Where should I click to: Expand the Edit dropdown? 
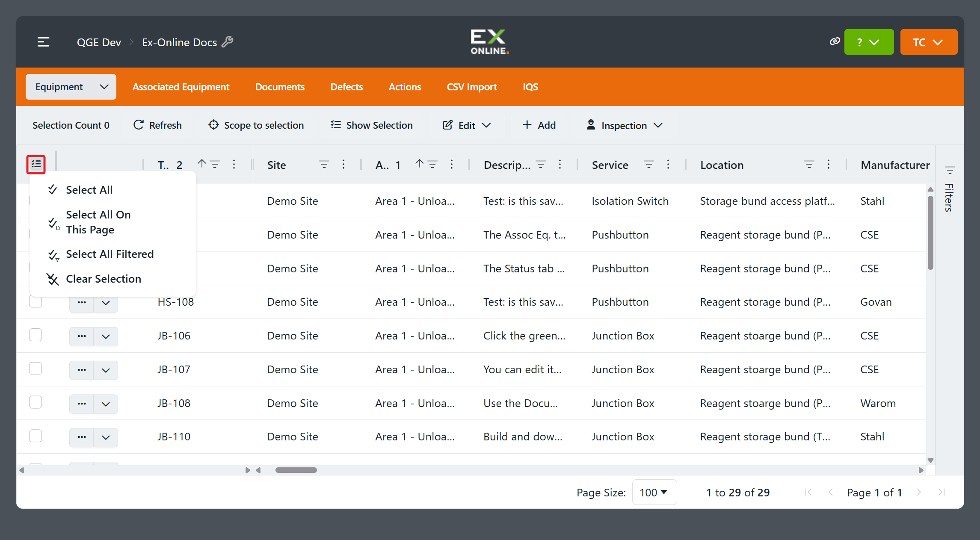coord(466,125)
